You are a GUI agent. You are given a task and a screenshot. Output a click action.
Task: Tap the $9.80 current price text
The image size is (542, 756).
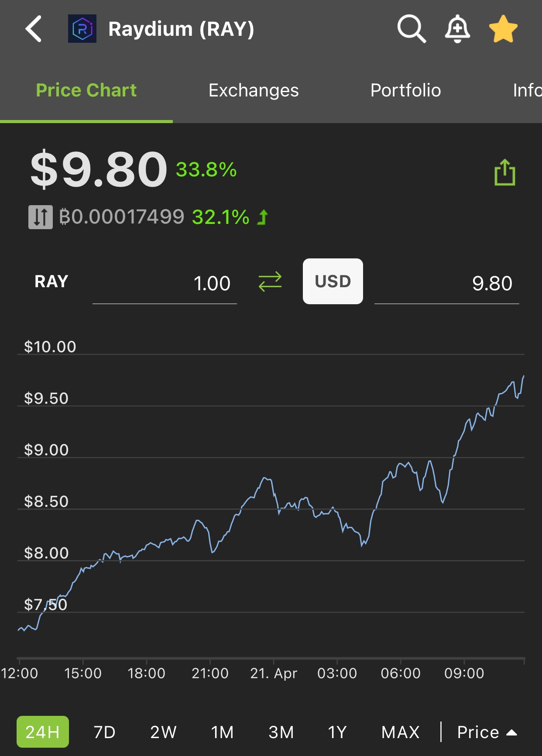pyautogui.click(x=99, y=169)
